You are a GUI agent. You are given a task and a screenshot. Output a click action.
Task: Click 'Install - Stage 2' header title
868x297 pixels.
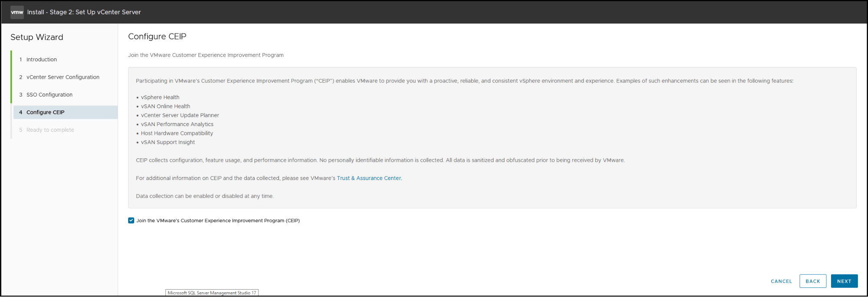84,12
